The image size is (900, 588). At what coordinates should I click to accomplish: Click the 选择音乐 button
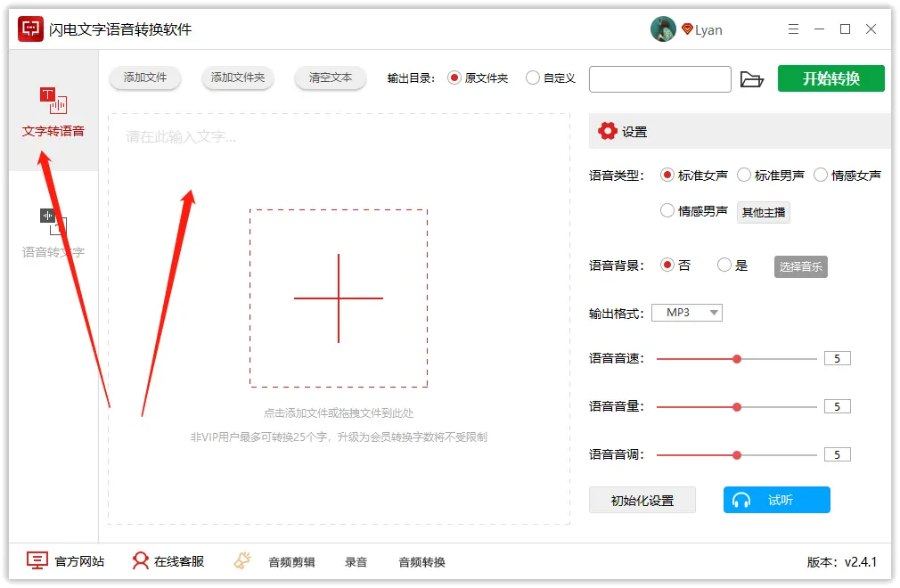800,266
